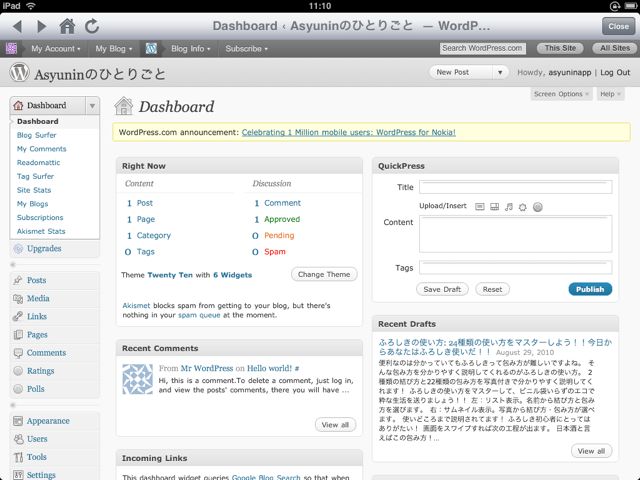
Task: Open the 6 Widgets link
Action: tap(232, 275)
